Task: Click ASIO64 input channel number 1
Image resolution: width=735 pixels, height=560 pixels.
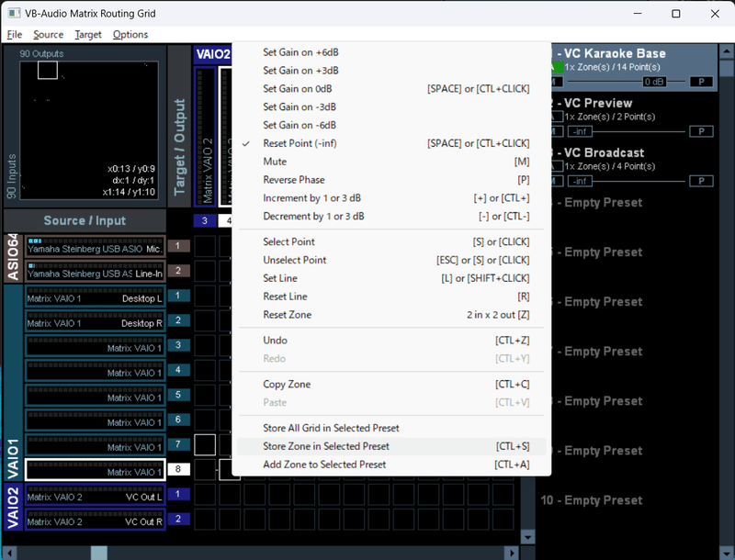Action: coord(178,245)
